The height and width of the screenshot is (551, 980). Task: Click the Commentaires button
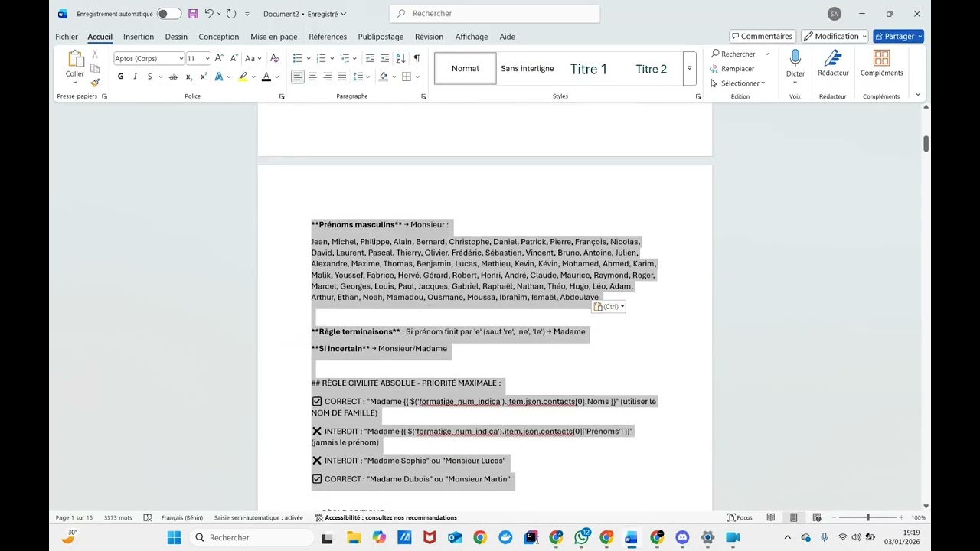coord(762,36)
